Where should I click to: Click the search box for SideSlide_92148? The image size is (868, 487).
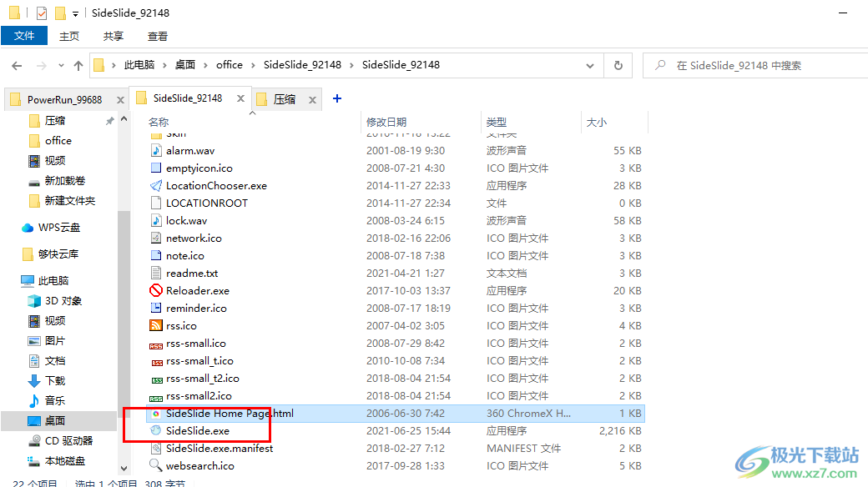(x=755, y=66)
